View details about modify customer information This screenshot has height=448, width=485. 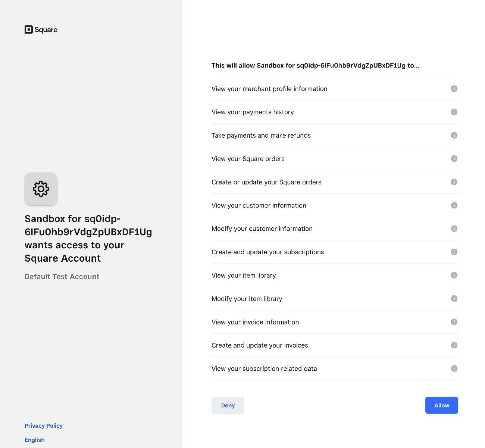[x=454, y=228]
